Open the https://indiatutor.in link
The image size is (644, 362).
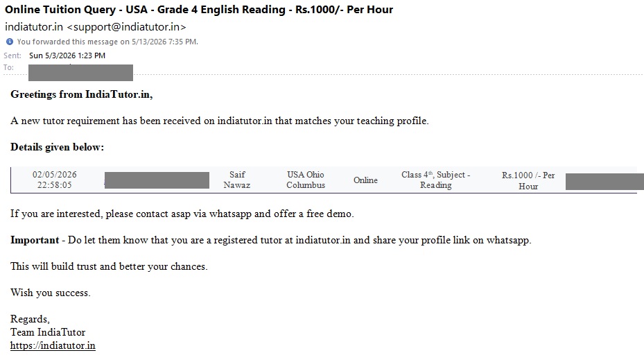[x=53, y=345]
